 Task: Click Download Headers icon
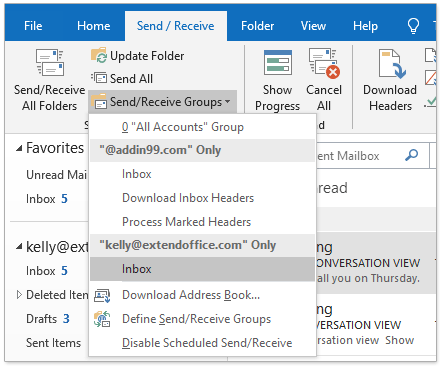tap(392, 63)
